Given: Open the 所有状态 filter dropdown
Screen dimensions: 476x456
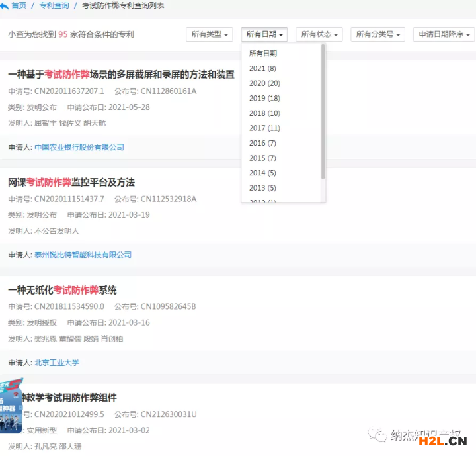Looking at the screenshot, I should point(319,34).
